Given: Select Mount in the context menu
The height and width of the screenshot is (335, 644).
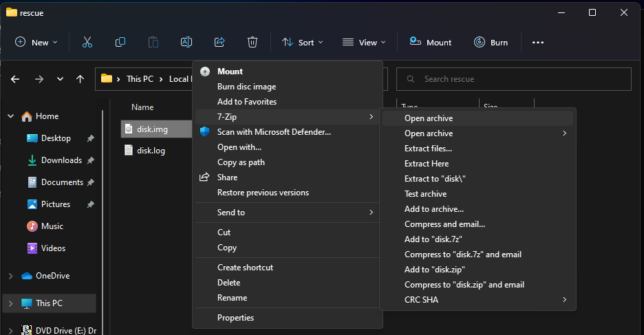Looking at the screenshot, I should click(288, 72).
